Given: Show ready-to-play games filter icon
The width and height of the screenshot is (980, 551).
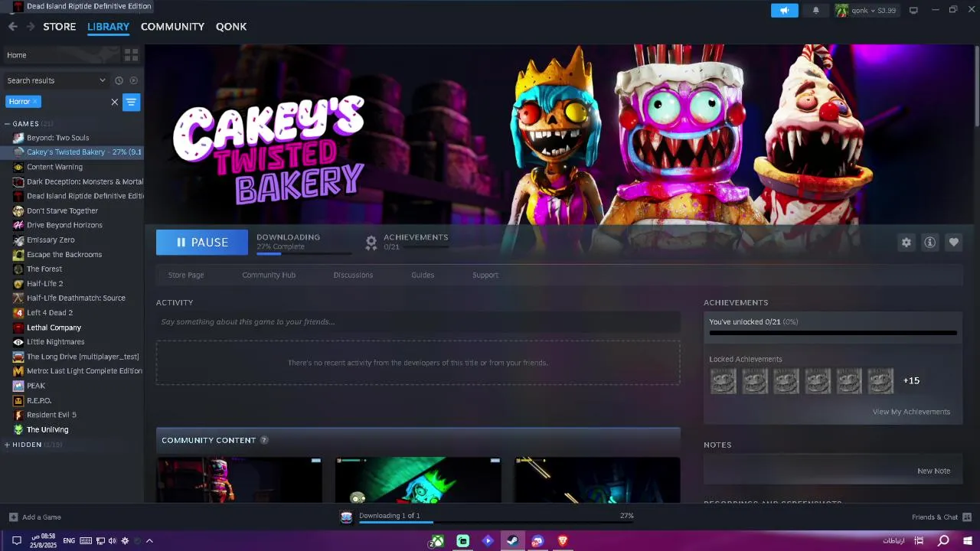Looking at the screenshot, I should [134, 80].
